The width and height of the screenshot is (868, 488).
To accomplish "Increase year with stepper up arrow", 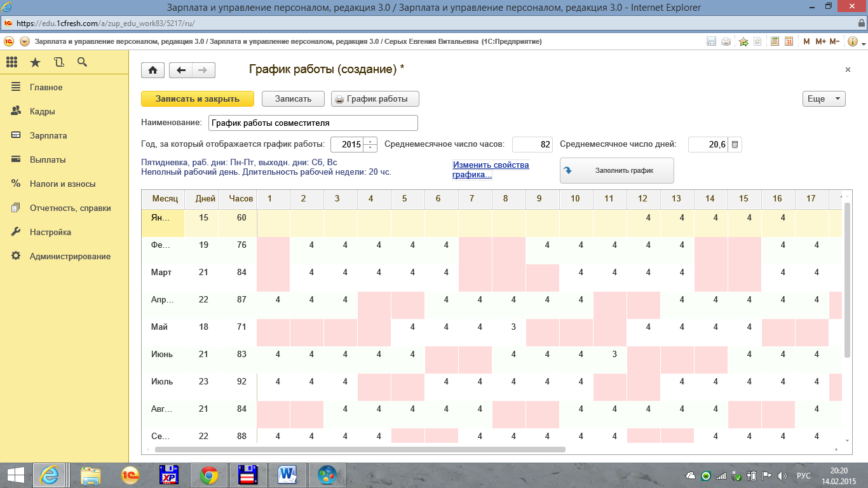I will tap(371, 141).
